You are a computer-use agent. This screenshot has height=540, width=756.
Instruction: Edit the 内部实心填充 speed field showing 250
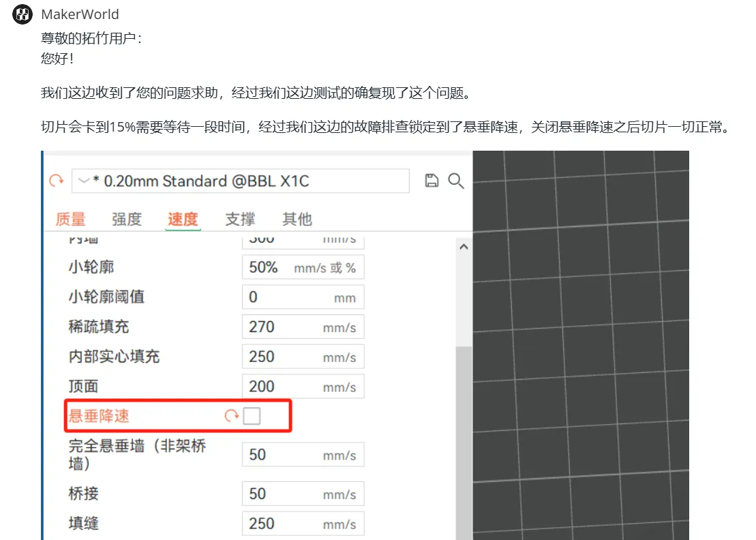(x=303, y=357)
